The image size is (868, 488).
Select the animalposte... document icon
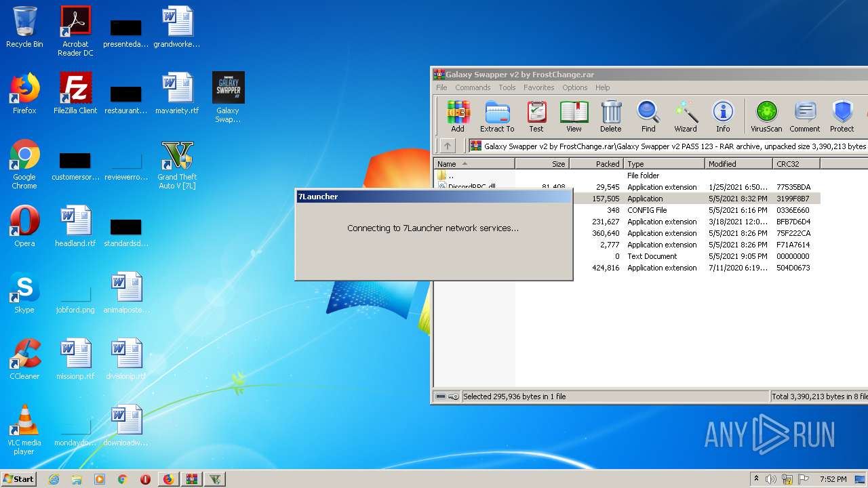point(126,293)
